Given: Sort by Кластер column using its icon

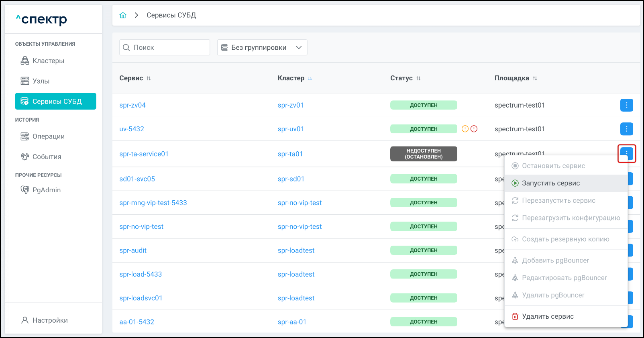Looking at the screenshot, I should tap(310, 78).
